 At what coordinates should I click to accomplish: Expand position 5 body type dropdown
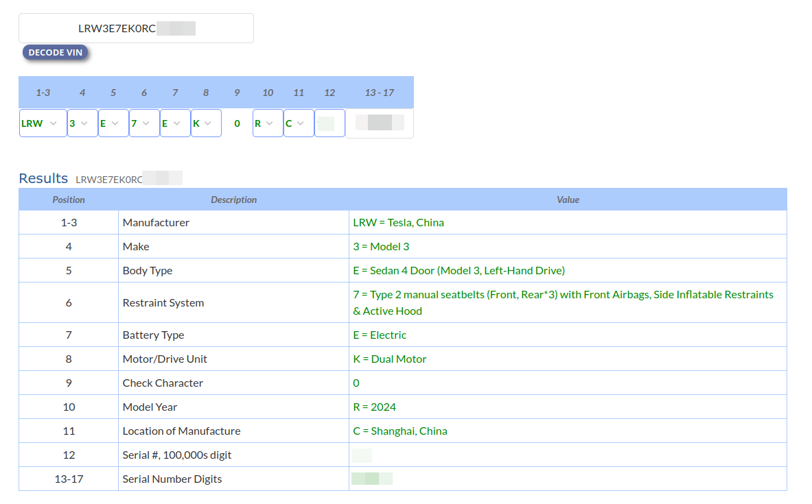113,123
